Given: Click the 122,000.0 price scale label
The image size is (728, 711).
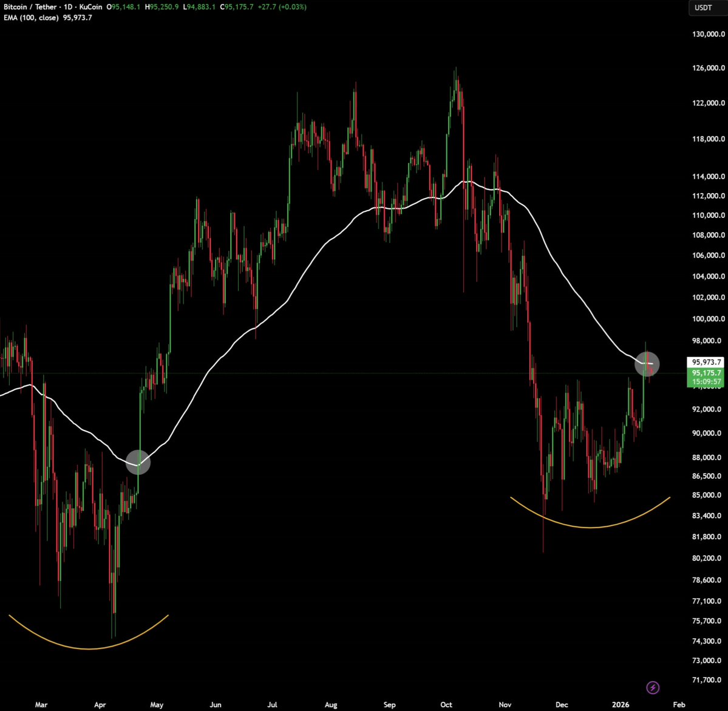Looking at the screenshot, I should tap(709, 103).
